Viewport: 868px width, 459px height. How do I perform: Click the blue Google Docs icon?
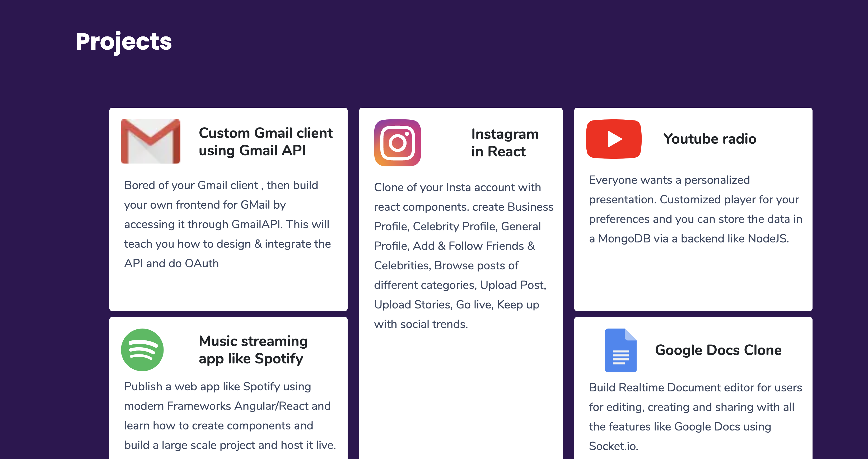[x=620, y=350]
